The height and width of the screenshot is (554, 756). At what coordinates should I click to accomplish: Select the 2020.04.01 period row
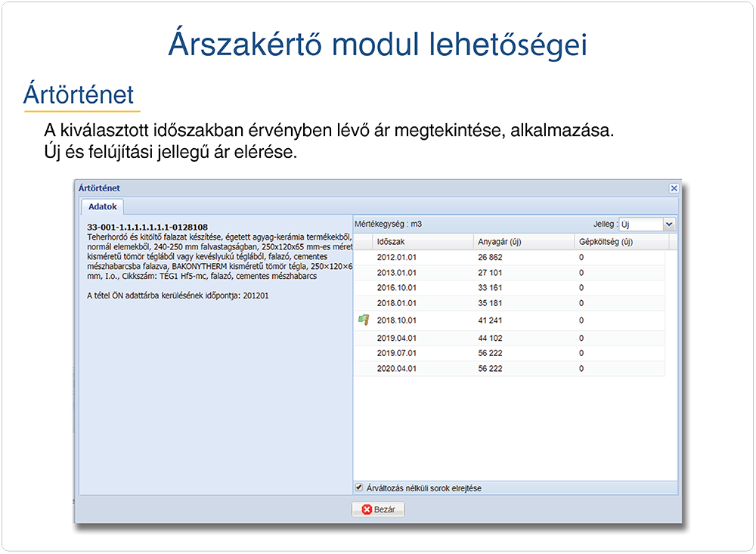click(x=509, y=369)
